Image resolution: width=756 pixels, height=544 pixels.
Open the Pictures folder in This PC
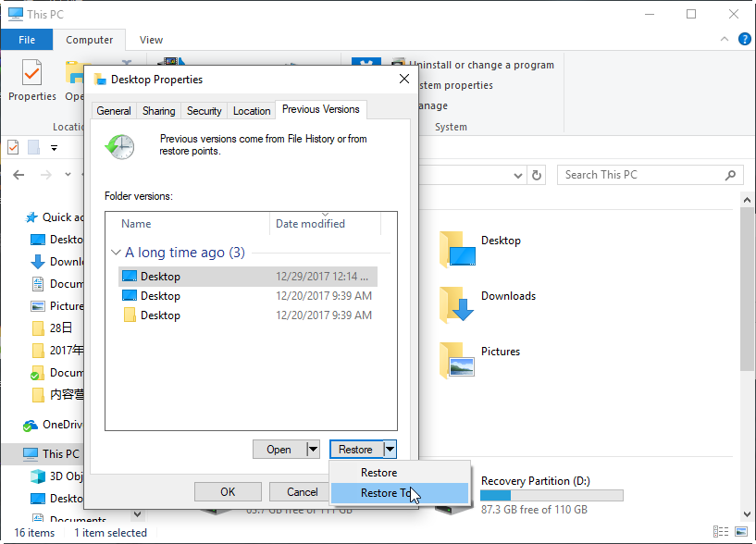pos(480,360)
